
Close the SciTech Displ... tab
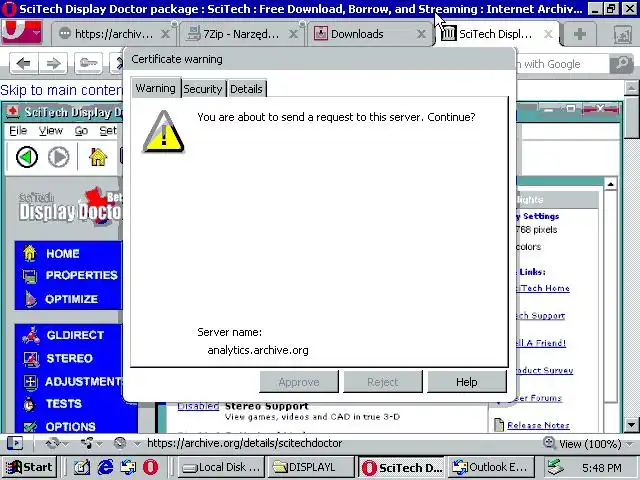549,34
